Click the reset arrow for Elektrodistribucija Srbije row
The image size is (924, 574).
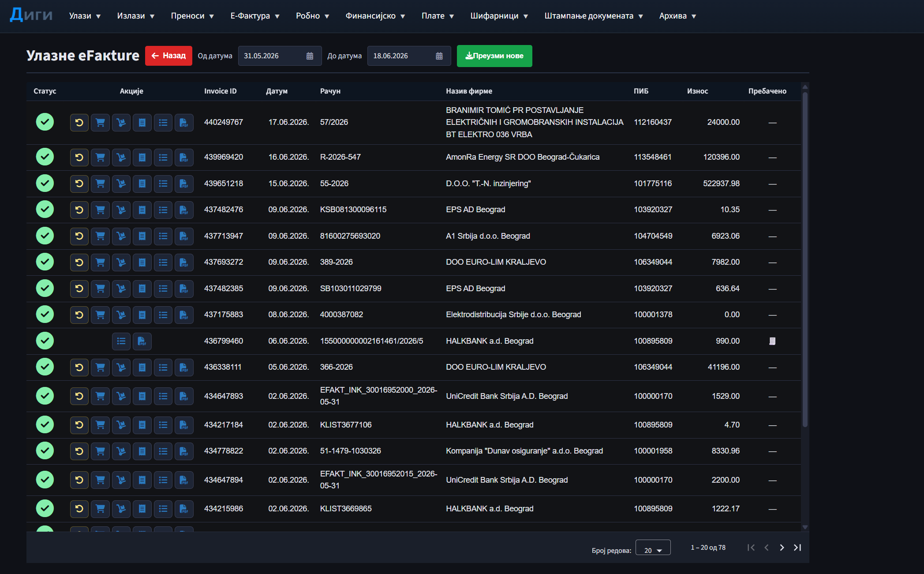79,315
